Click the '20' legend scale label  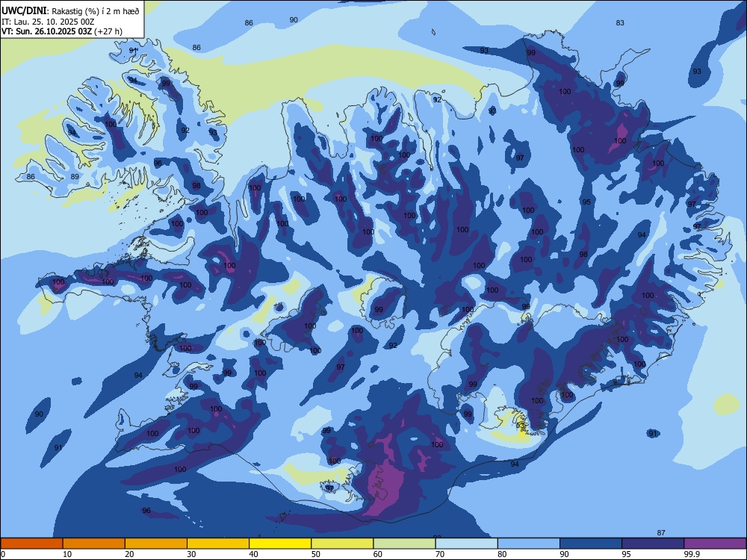point(129,554)
